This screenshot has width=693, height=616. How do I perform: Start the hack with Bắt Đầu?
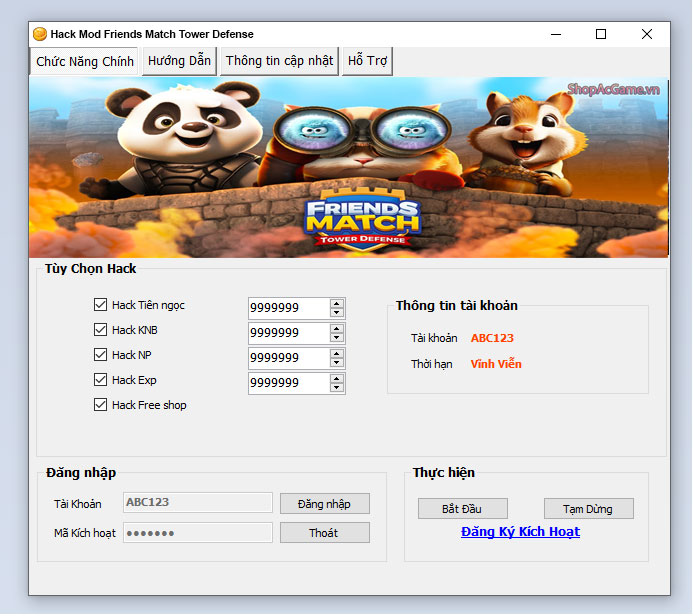point(463,509)
